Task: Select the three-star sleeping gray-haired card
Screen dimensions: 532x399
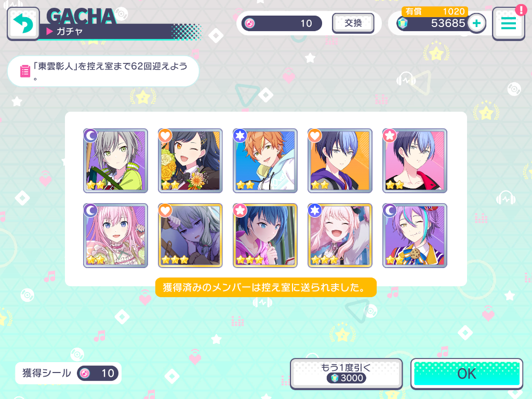Action: (x=190, y=235)
